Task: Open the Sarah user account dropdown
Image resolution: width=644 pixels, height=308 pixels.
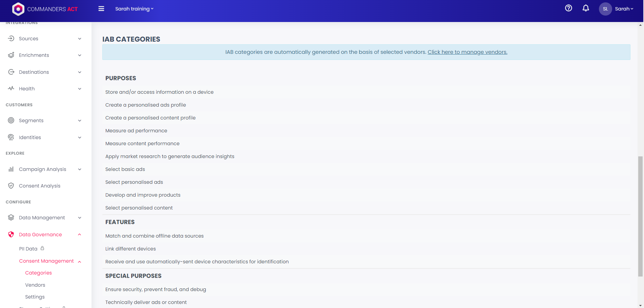Action: click(x=624, y=9)
